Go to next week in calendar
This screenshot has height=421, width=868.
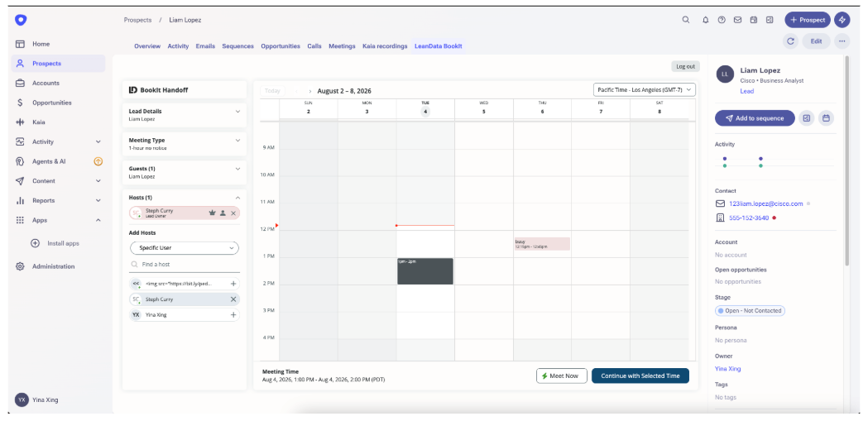point(310,91)
